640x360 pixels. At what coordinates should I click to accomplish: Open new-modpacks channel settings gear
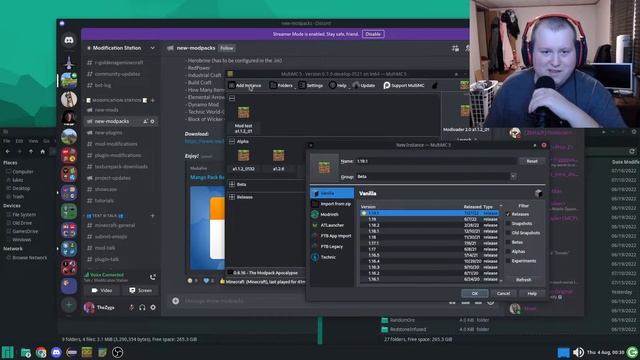[153, 121]
